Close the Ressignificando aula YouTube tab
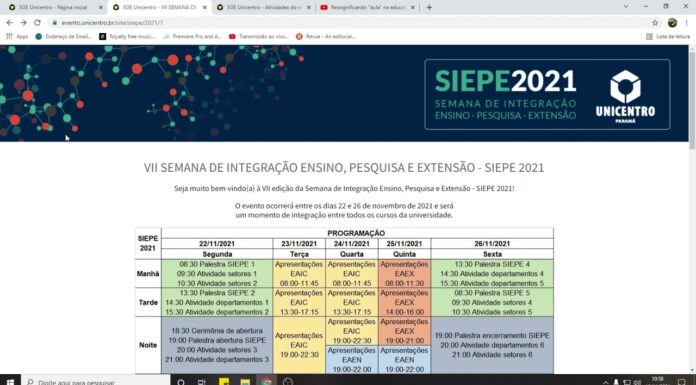The width and height of the screenshot is (696, 385). (413, 8)
